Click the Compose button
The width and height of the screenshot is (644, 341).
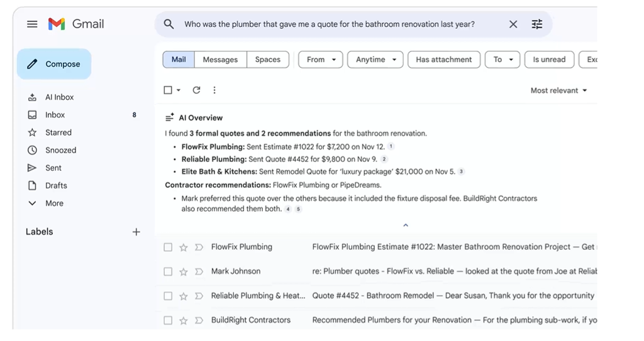54,64
